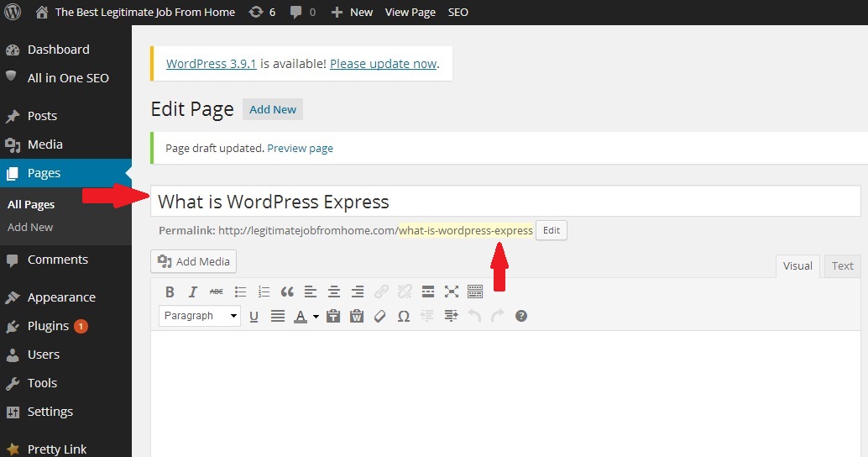This screenshot has width=868, height=457.
Task: Click Please update now link
Action: pyautogui.click(x=384, y=64)
